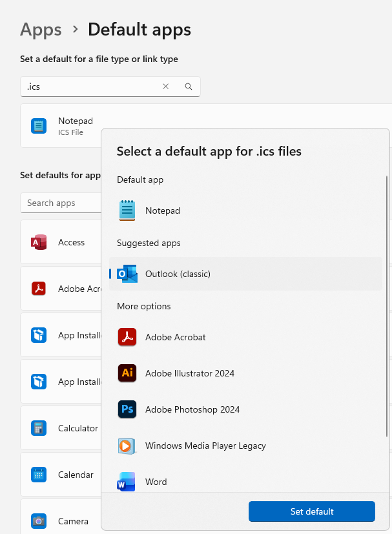Select the text Outlook (classic)
Screen dimensions: 392x534
pyautogui.click(x=178, y=274)
